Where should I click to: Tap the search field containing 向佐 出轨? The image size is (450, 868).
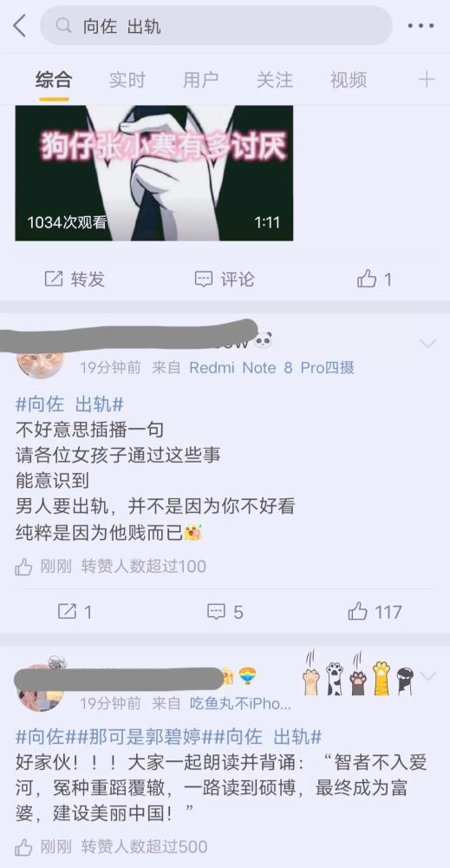coord(216,25)
